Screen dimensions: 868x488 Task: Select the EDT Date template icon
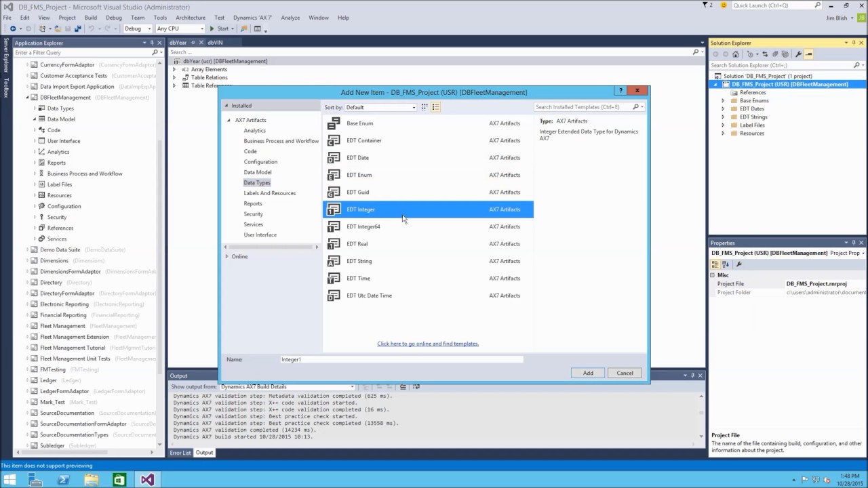click(334, 158)
